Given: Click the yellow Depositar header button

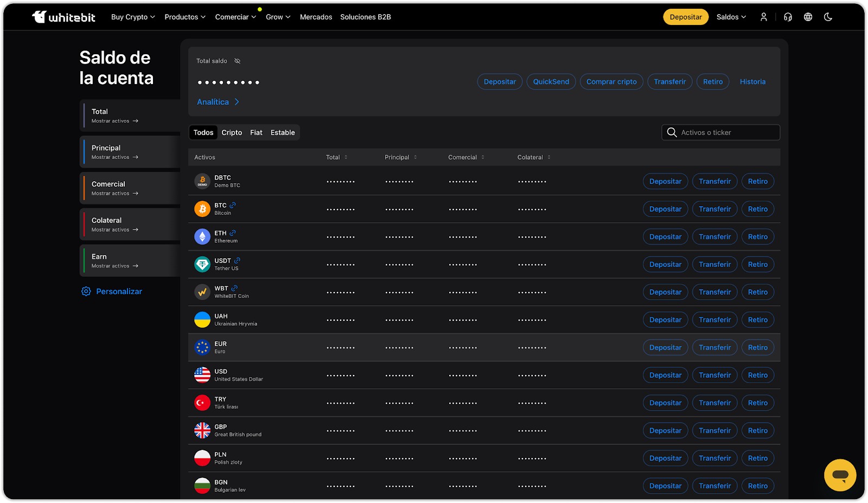Looking at the screenshot, I should point(685,17).
